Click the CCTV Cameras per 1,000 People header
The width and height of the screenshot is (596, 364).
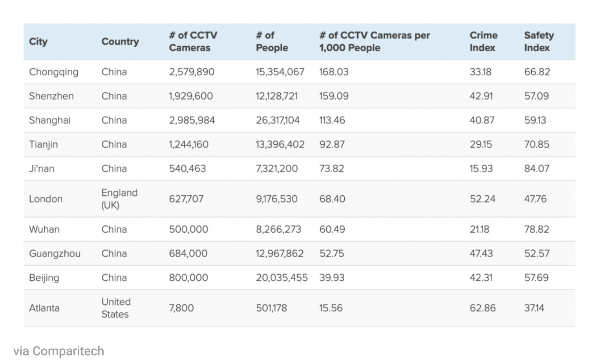click(374, 42)
